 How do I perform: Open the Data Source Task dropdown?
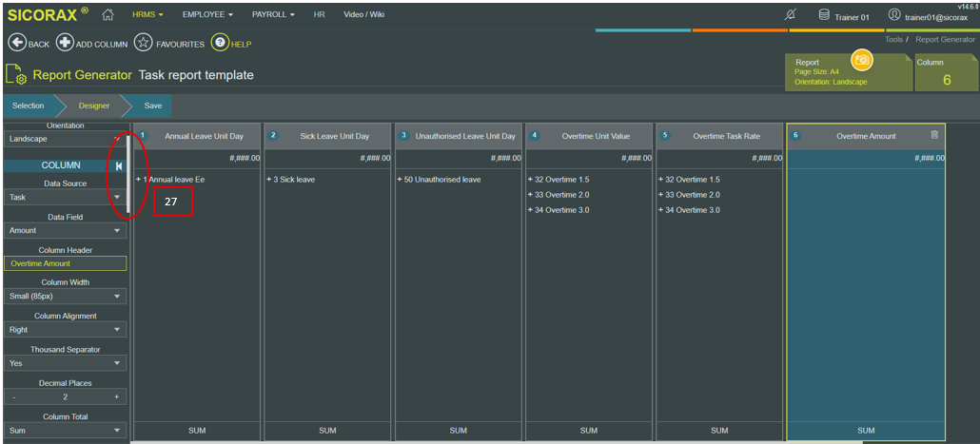[65, 197]
